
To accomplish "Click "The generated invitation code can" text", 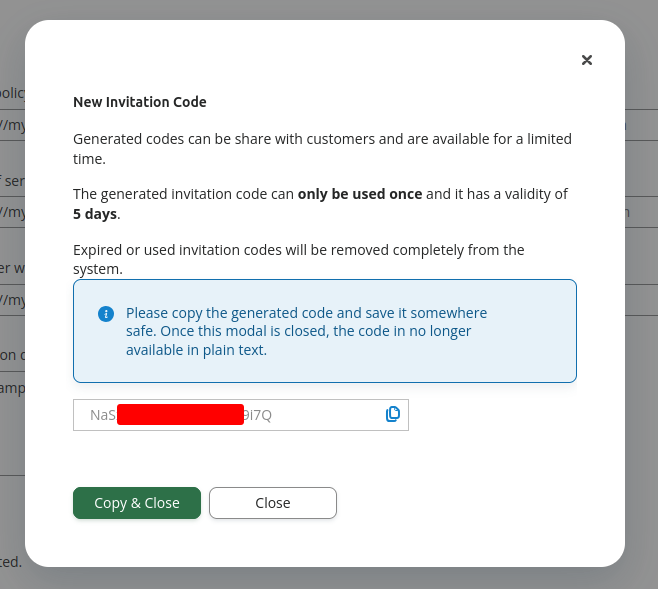I will [184, 194].
